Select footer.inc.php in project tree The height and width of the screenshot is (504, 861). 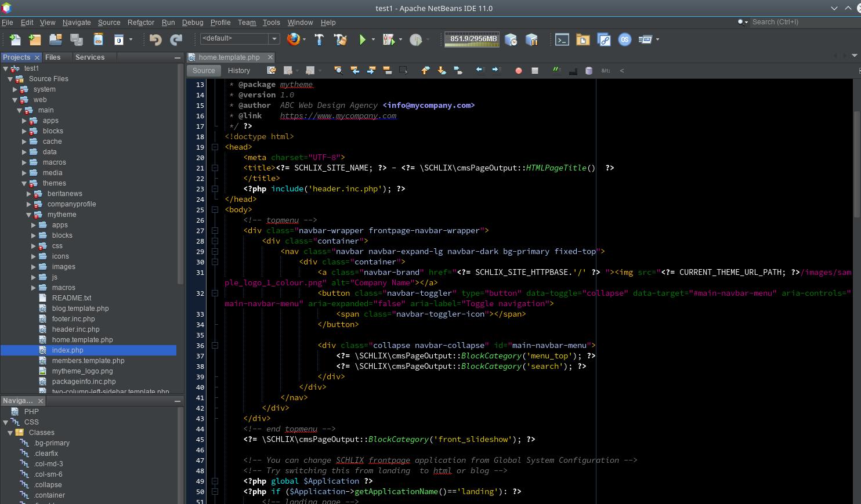pos(73,319)
